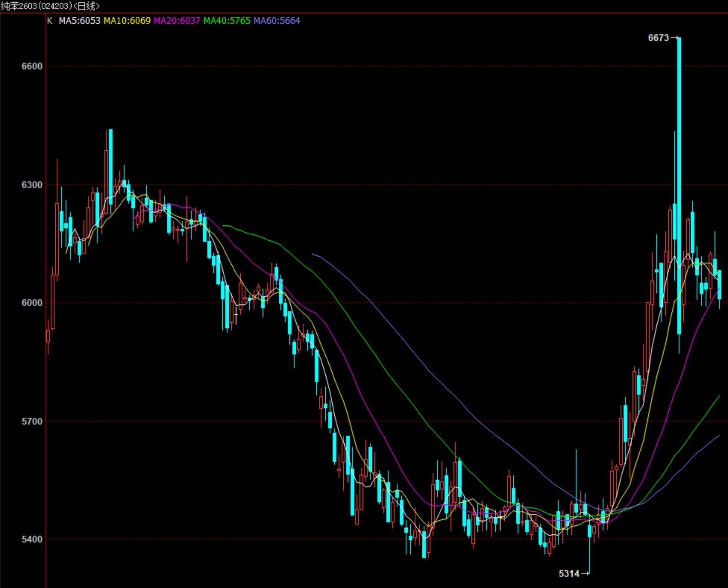Click the 5700 price axis label
The width and height of the screenshot is (728, 588).
coord(32,421)
